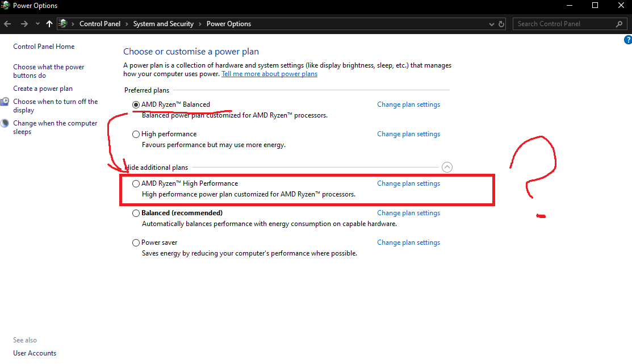Screen dimensions: 632x364
Task: Change plan settings for AMD Ryzen Balanced
Action: click(x=408, y=104)
